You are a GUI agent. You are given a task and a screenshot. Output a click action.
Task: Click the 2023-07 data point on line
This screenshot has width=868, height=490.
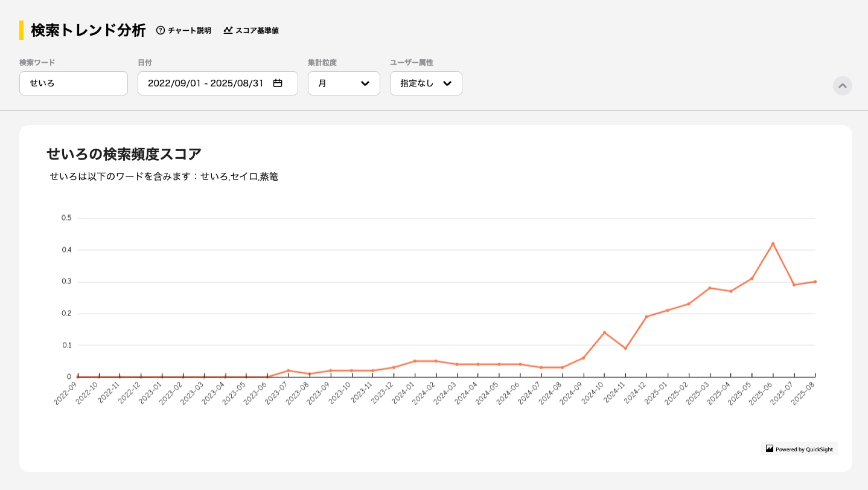click(x=288, y=370)
